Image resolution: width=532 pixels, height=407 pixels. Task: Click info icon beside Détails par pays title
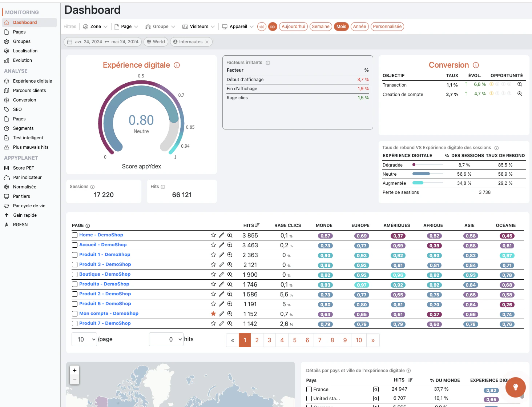[408, 371]
